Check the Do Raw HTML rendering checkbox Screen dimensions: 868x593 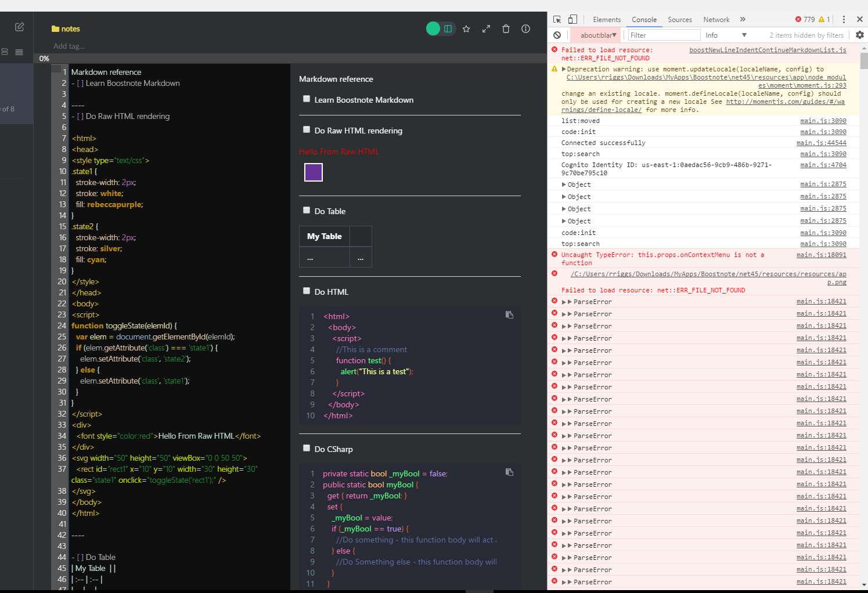click(307, 129)
